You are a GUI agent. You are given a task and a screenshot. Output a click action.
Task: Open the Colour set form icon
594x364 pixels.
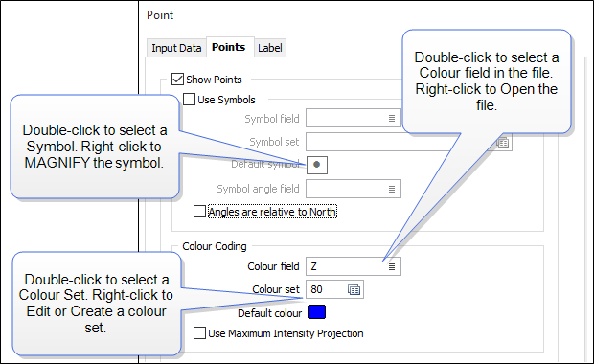(354, 289)
